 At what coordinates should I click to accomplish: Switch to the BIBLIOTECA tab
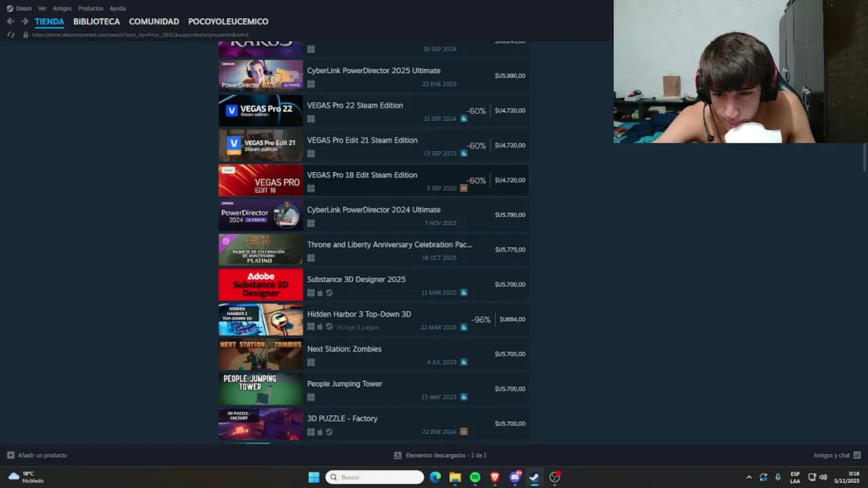96,22
